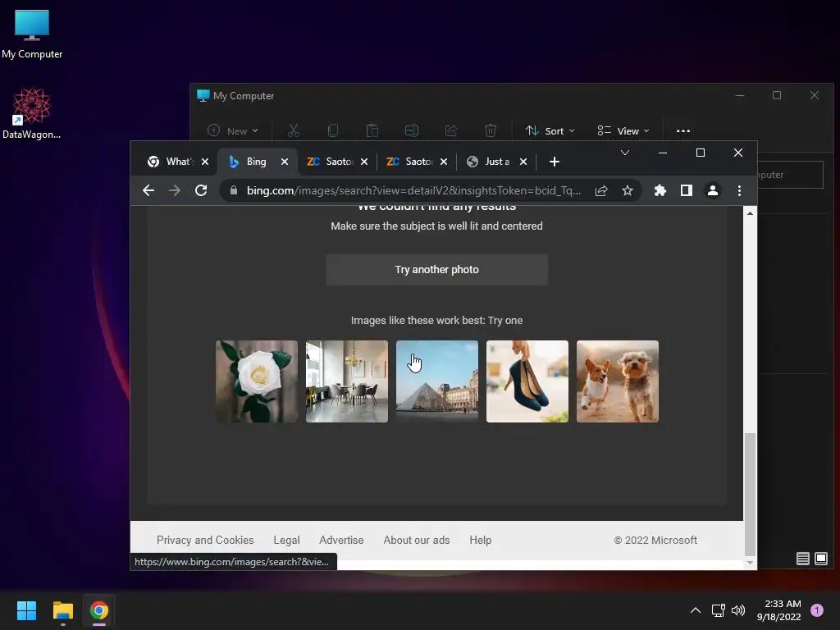The height and width of the screenshot is (630, 840).
Task: Select the blue high heels sample image
Action: click(x=527, y=381)
